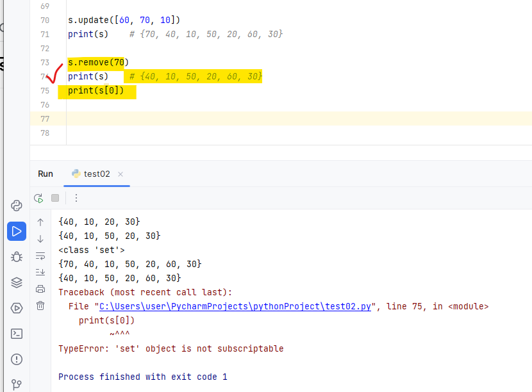Click the comment # {40, 10, 50, 20, 60, 30}
The image size is (532, 392).
(x=195, y=77)
